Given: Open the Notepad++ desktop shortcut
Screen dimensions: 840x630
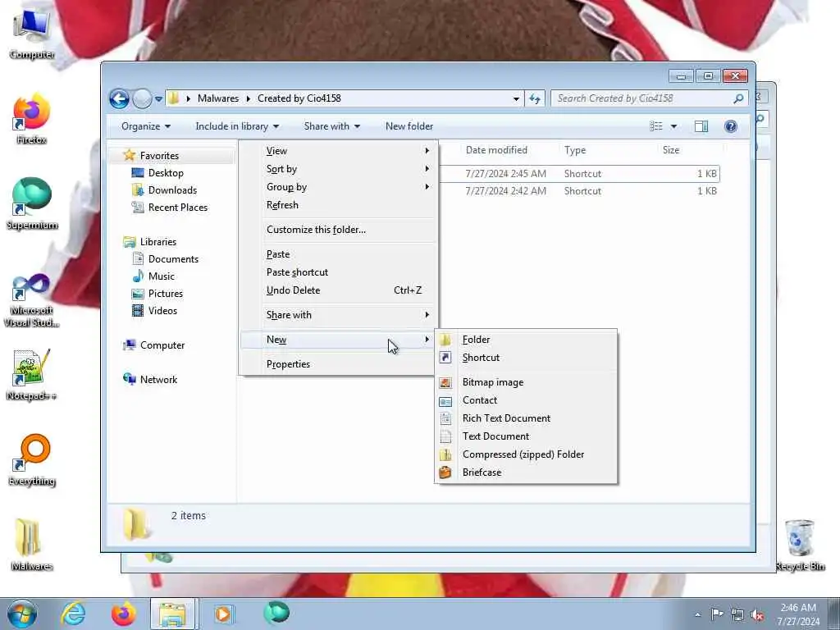Looking at the screenshot, I should (x=32, y=375).
